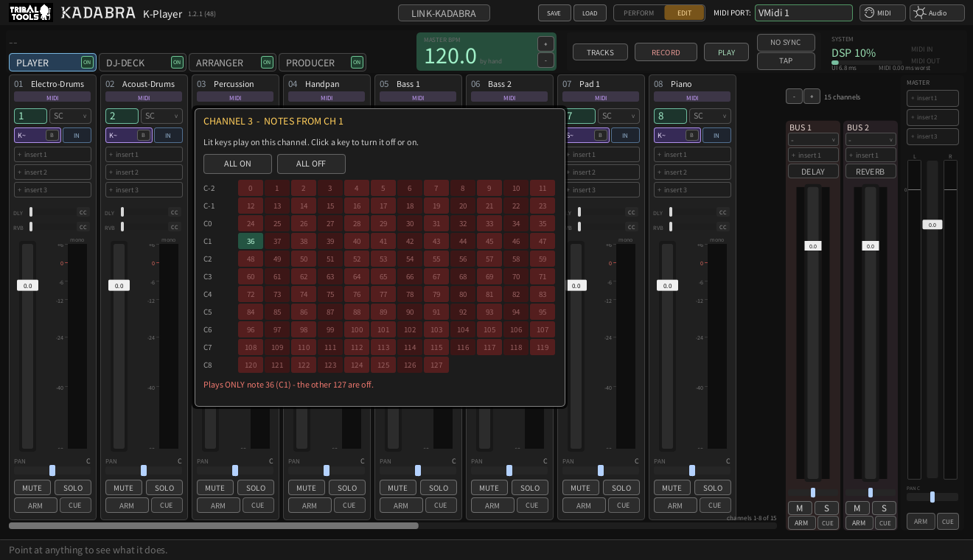Click CC button beside Acoust-Drums RVB send

click(174, 227)
